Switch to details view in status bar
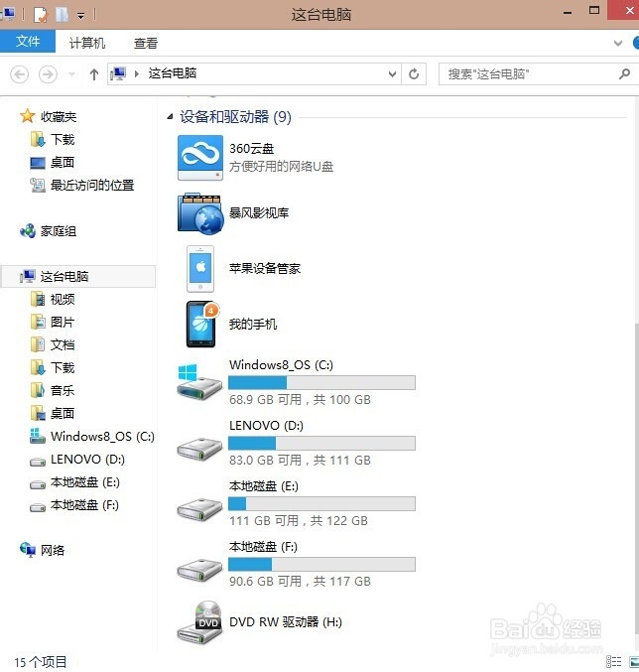 point(614,661)
